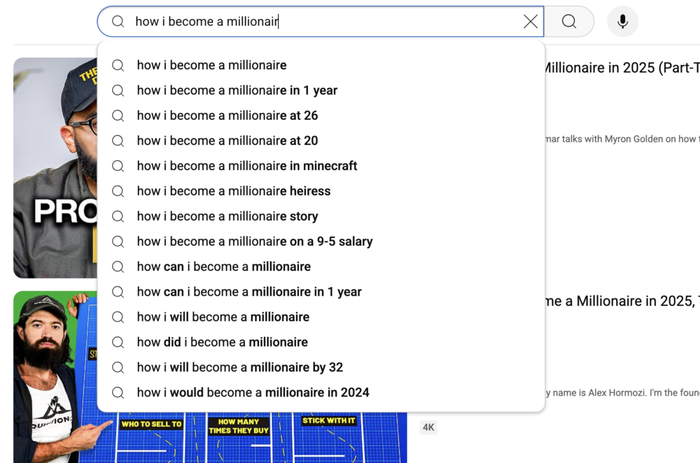Pick the "millionaire at 26" suggestion
The width and height of the screenshot is (700, 463).
point(227,116)
